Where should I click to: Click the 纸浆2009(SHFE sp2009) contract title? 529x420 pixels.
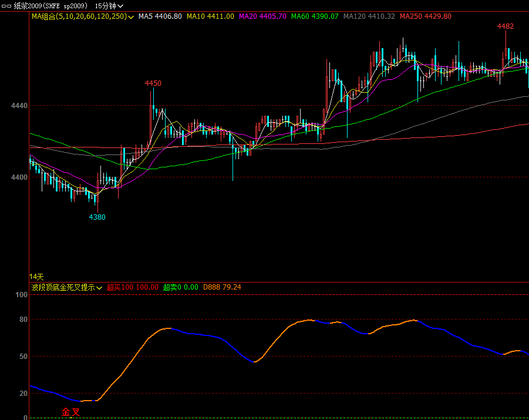tap(50, 6)
